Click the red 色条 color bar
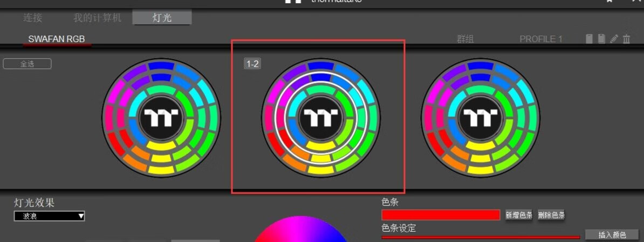This screenshot has height=242, width=644. (x=441, y=215)
